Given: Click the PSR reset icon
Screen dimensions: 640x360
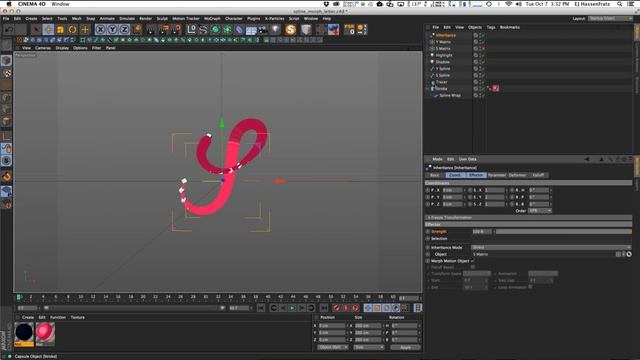Looking at the screenshot, I should click(x=349, y=29).
